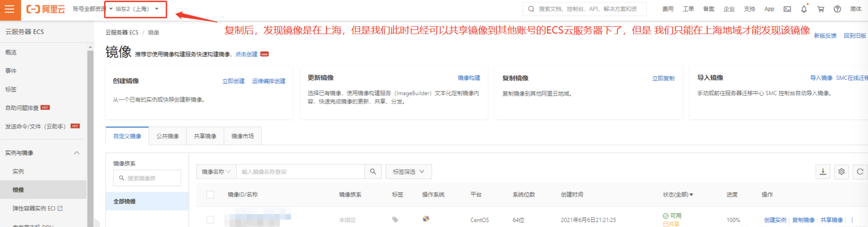Open the shopping cart icon
Viewport: 868px width, 227px height.
821,9
